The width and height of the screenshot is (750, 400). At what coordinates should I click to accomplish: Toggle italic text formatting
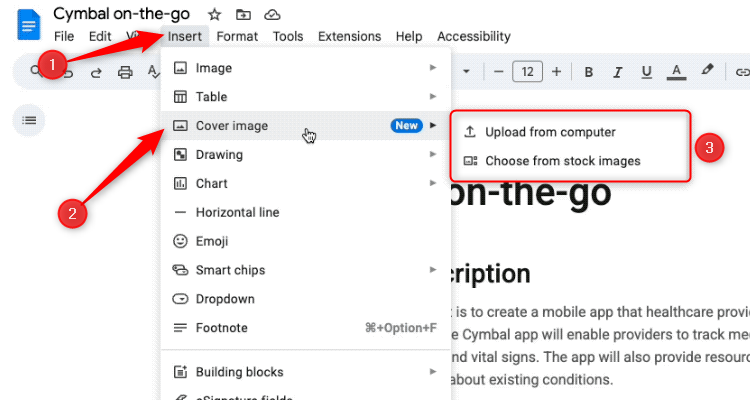click(x=617, y=72)
